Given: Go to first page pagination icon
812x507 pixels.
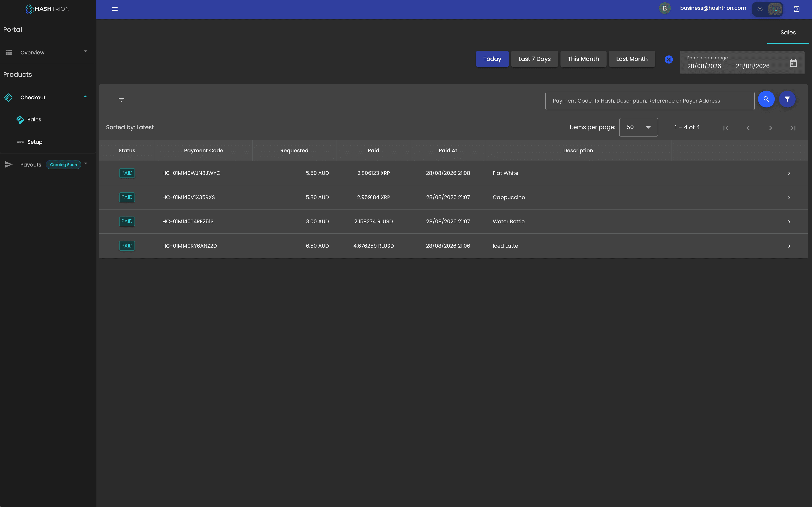Looking at the screenshot, I should (726, 128).
